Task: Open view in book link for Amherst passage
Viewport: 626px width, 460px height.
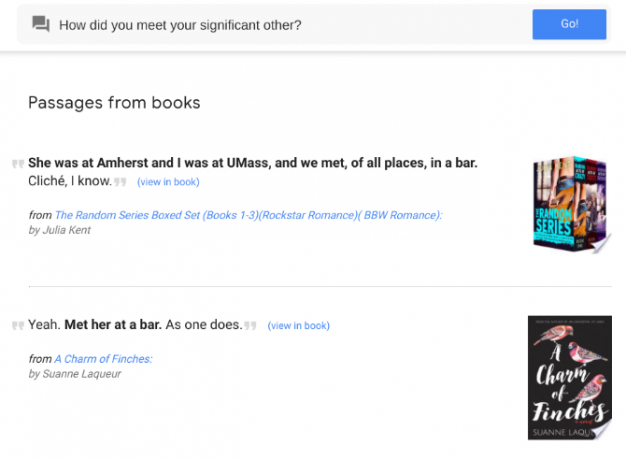Action: 168,182
